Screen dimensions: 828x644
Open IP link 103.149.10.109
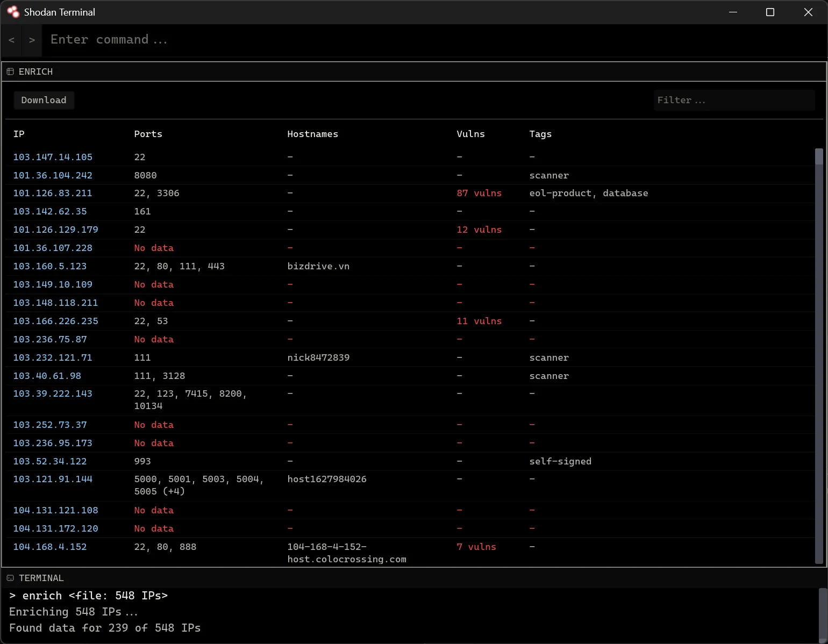click(x=53, y=284)
